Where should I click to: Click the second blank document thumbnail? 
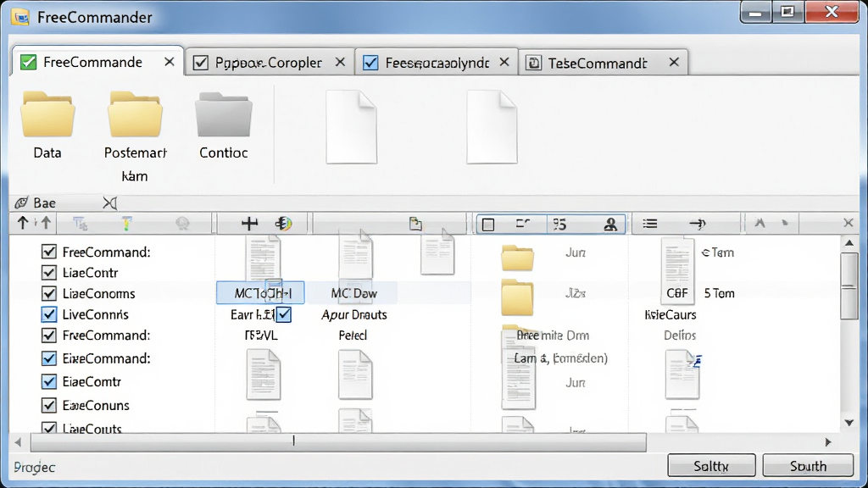coord(492,127)
